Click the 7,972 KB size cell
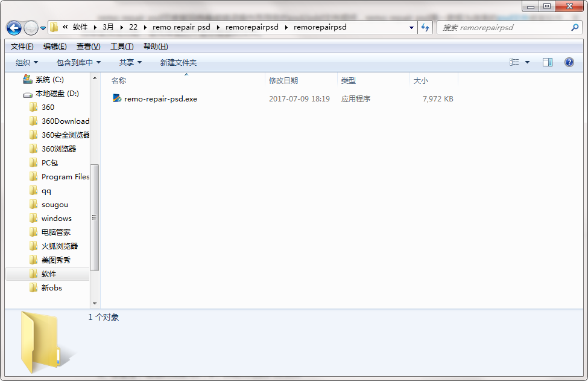 tap(438, 99)
